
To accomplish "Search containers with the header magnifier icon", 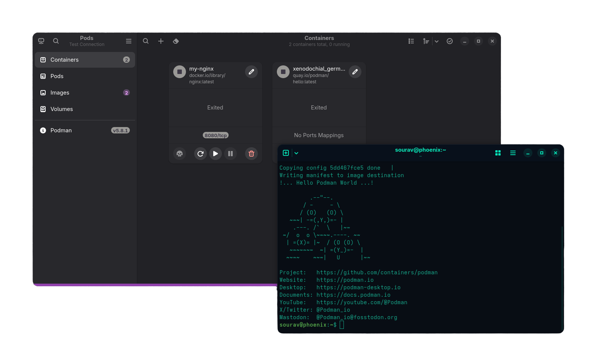I will (x=146, y=41).
